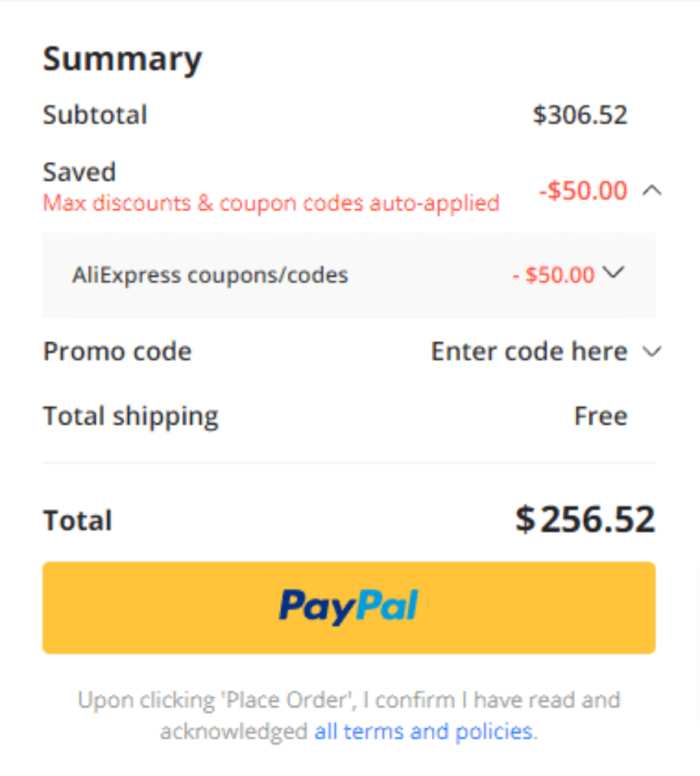Expand the AliExpress coupons/codes chevron
Viewport: 700px width, 776px height.
(x=614, y=272)
